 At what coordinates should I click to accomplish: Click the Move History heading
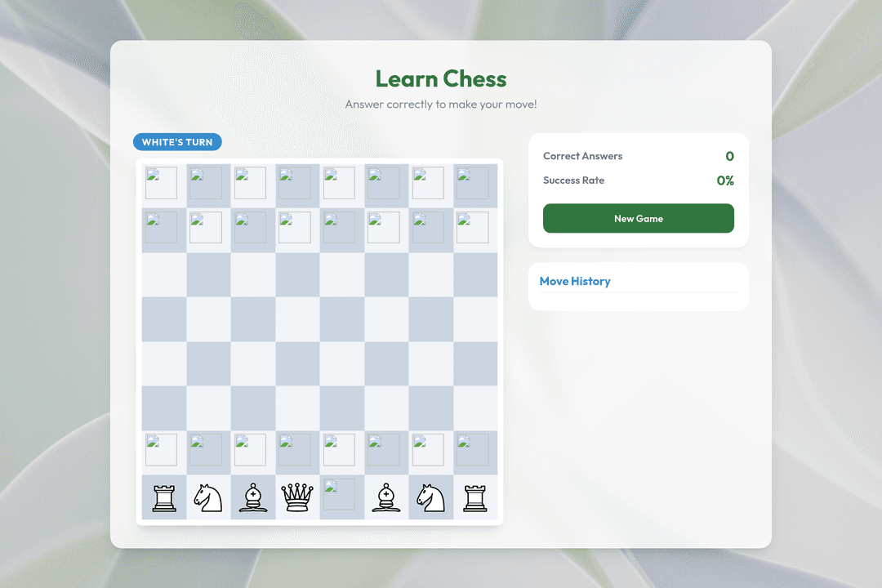point(575,281)
